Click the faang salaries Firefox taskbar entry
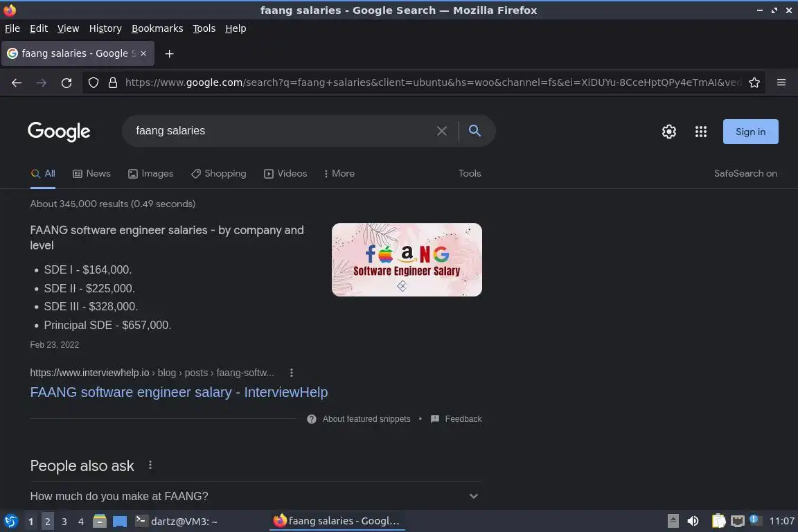Image resolution: width=798 pixels, height=532 pixels. [x=337, y=521]
